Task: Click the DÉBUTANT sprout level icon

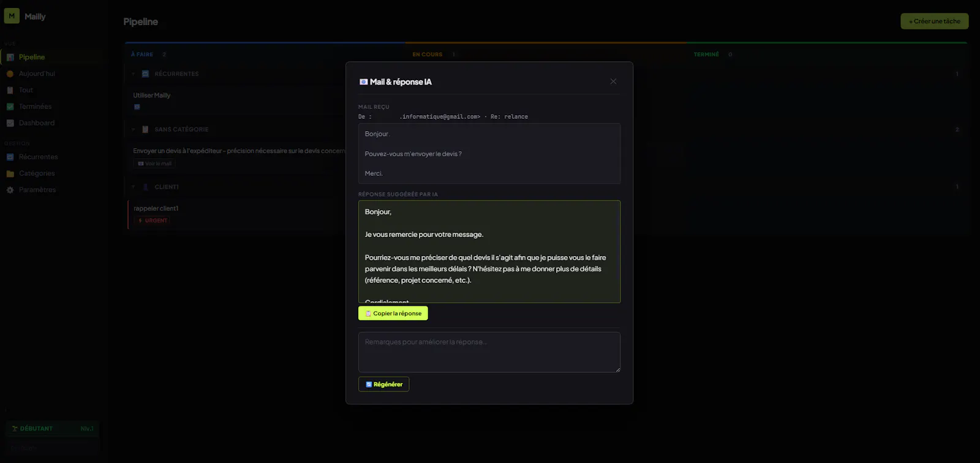Action: pyautogui.click(x=15, y=429)
